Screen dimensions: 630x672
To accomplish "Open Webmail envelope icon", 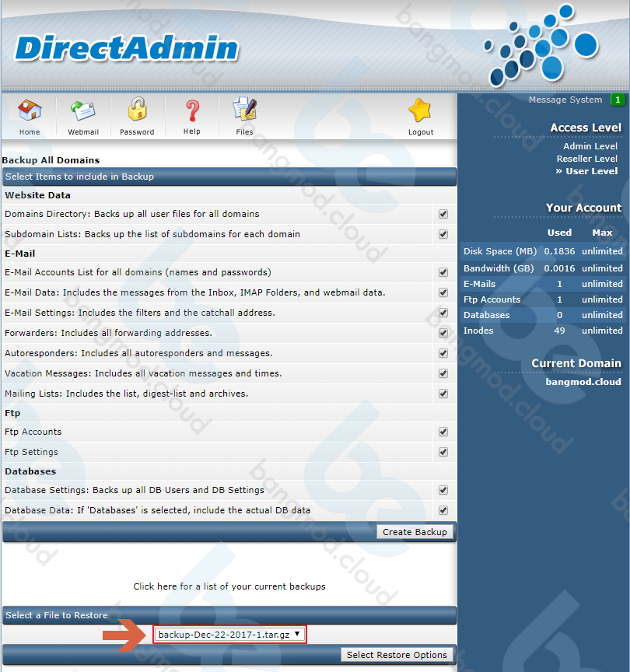I will pyautogui.click(x=82, y=110).
